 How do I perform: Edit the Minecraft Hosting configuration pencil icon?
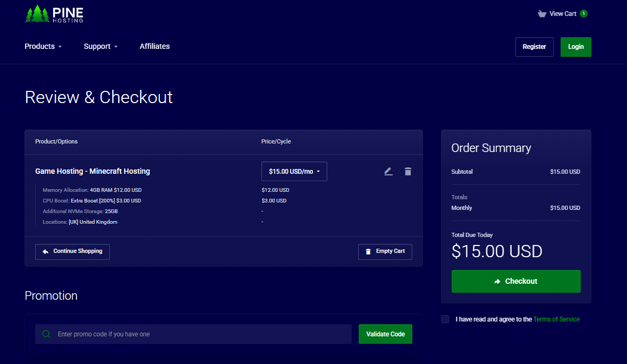[x=388, y=172]
